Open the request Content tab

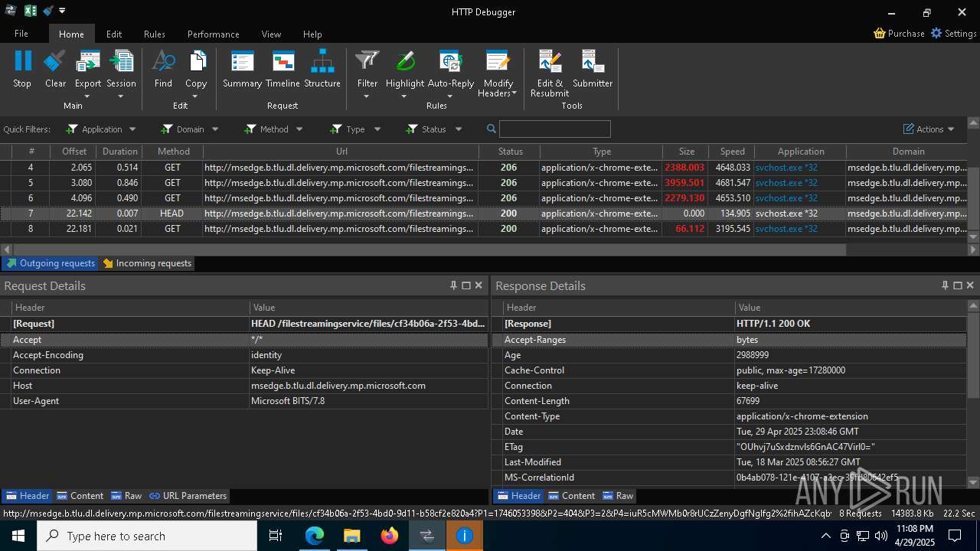[80, 496]
